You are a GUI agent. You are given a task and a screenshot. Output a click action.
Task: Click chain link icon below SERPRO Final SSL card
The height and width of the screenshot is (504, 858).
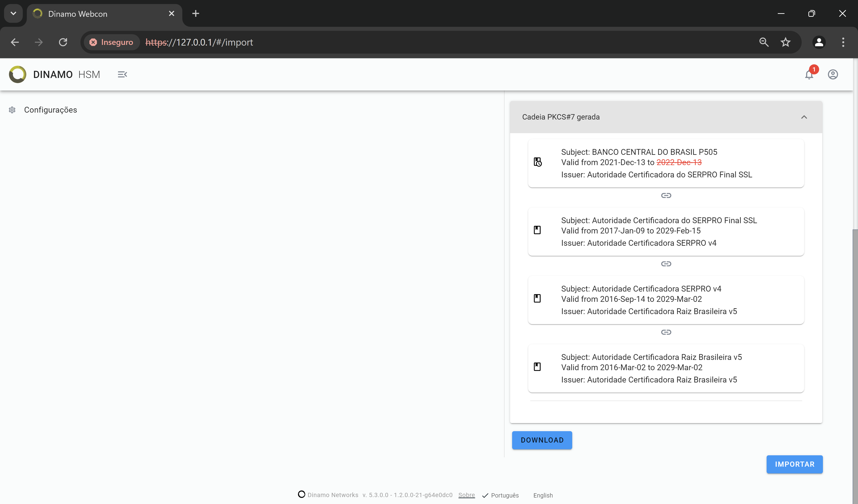[666, 264]
